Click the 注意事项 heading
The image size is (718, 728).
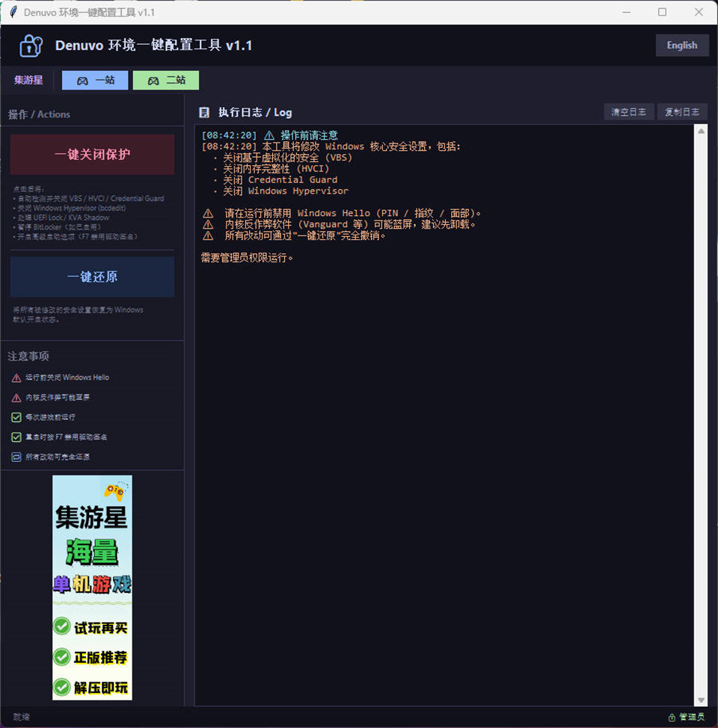pos(28,356)
